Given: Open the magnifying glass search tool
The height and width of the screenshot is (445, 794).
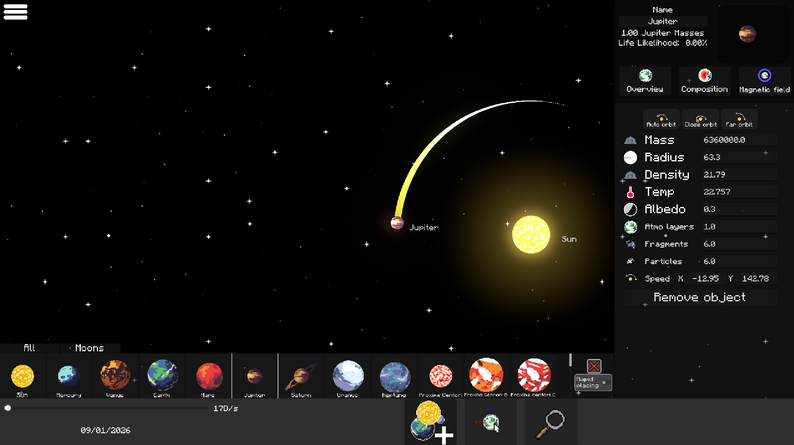Looking at the screenshot, I should pyautogui.click(x=551, y=422).
